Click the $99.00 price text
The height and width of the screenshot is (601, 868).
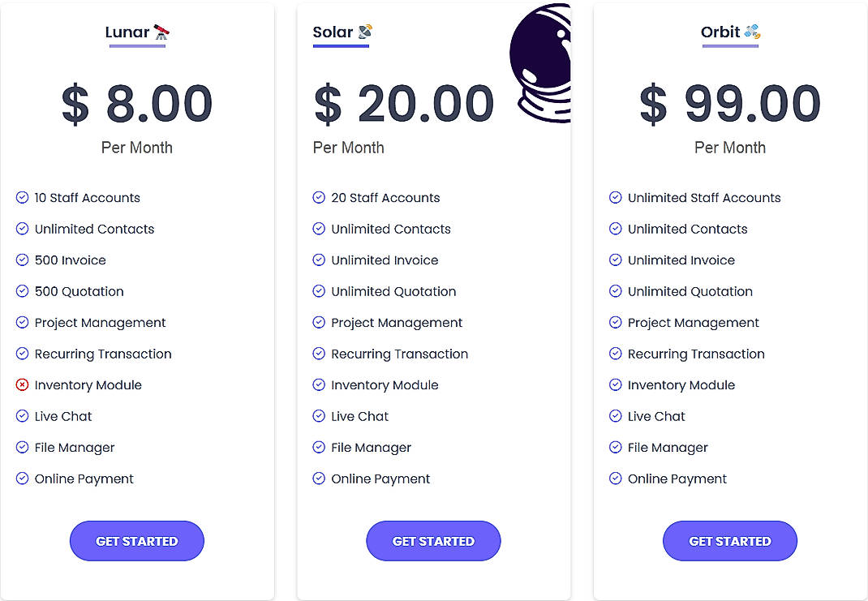(x=730, y=104)
